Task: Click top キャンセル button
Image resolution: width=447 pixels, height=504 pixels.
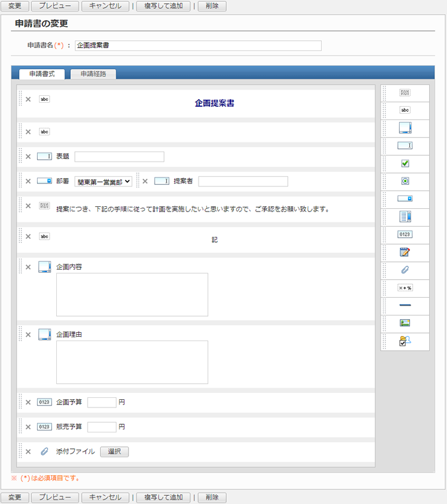Action: (105, 6)
